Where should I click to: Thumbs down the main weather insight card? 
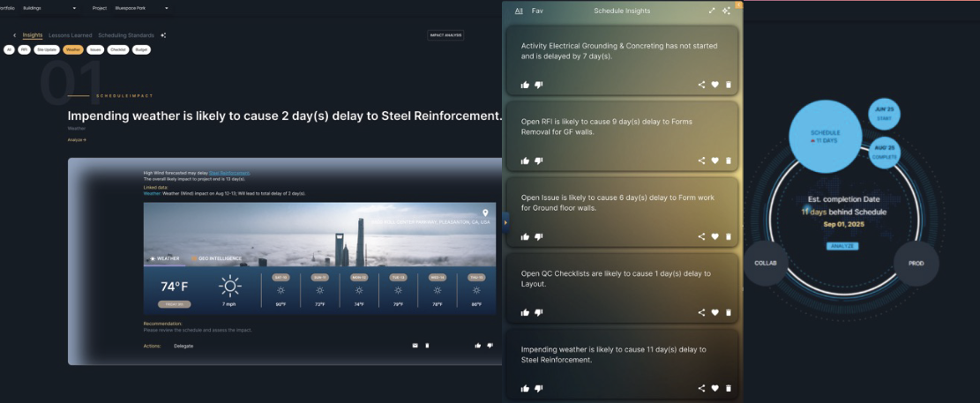click(490, 345)
